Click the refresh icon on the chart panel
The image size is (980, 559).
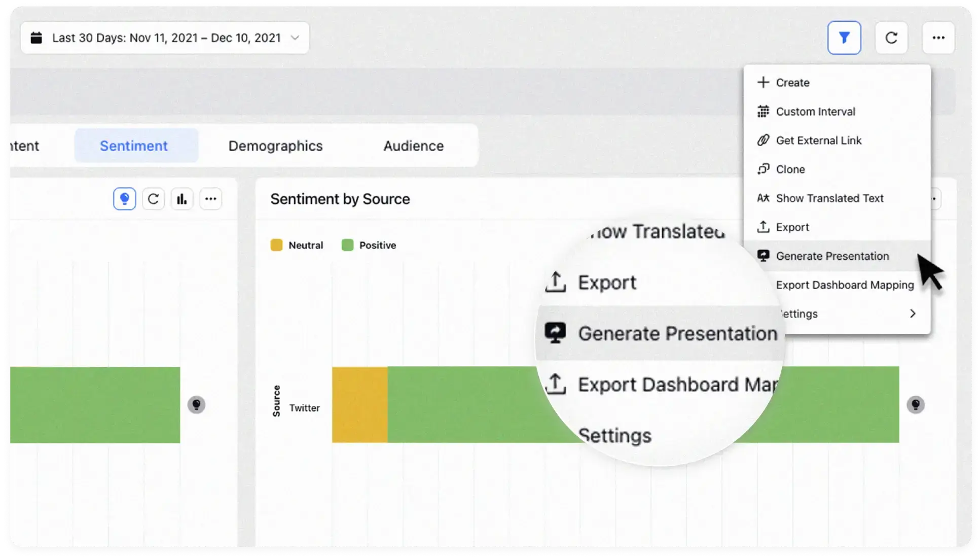154,199
